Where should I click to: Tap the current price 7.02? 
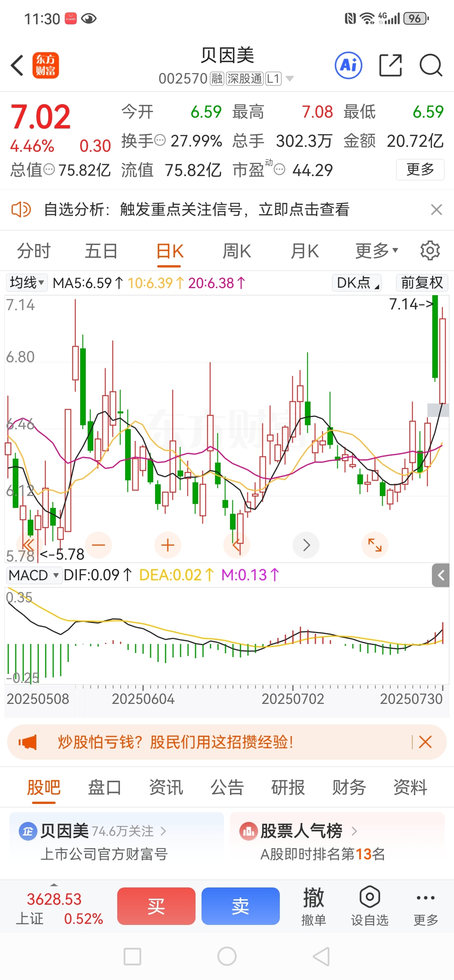pyautogui.click(x=41, y=117)
